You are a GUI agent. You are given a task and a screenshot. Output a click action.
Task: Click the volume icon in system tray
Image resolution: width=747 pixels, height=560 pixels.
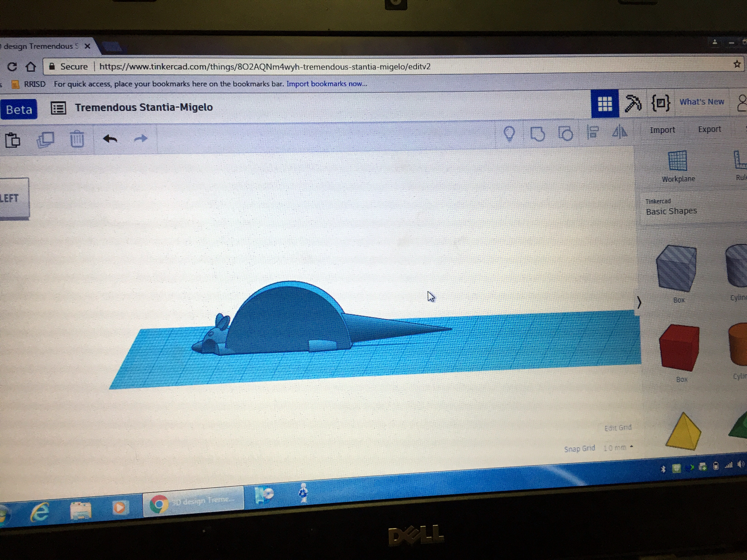[x=740, y=464]
